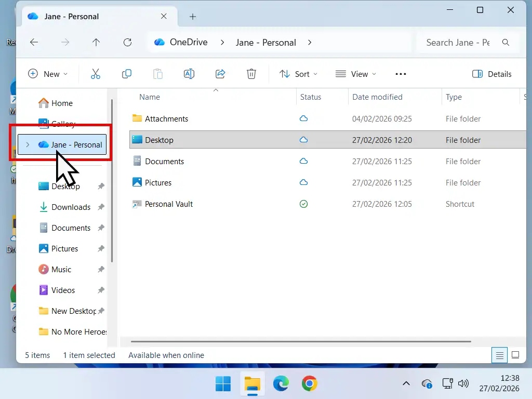This screenshot has width=532, height=399.
Task: Select the Paste icon in the toolbar
Action: [158, 74]
